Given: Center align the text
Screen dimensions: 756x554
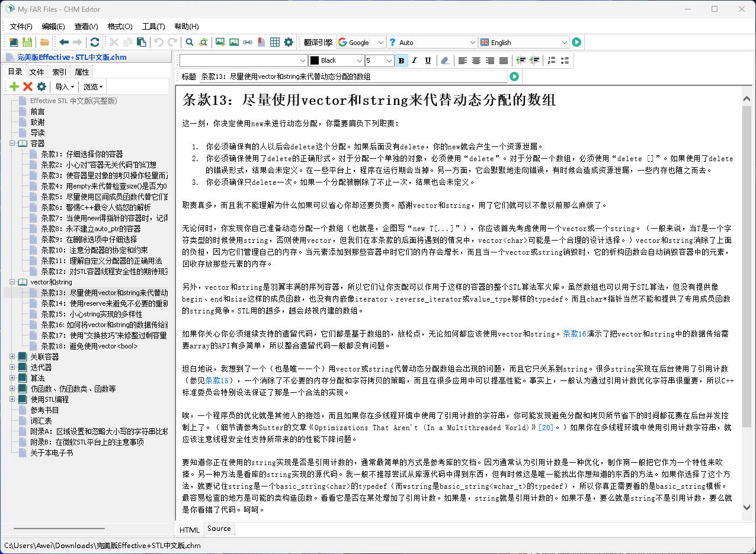Looking at the screenshot, I should pos(476,60).
